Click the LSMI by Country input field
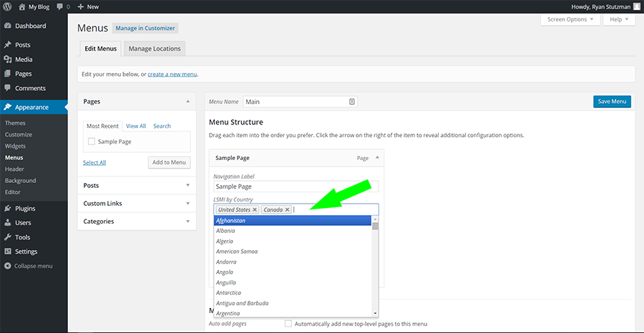Screen dimensions: 644x333 click(x=296, y=209)
